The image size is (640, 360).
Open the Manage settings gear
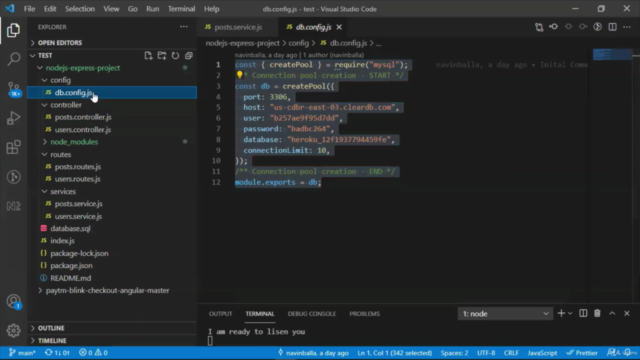tap(13, 330)
